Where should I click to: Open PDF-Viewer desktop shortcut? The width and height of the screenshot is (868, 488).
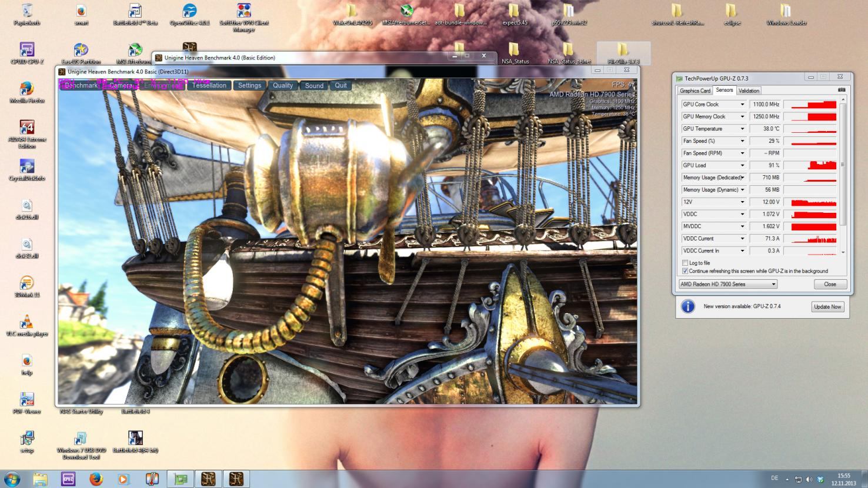tap(27, 402)
